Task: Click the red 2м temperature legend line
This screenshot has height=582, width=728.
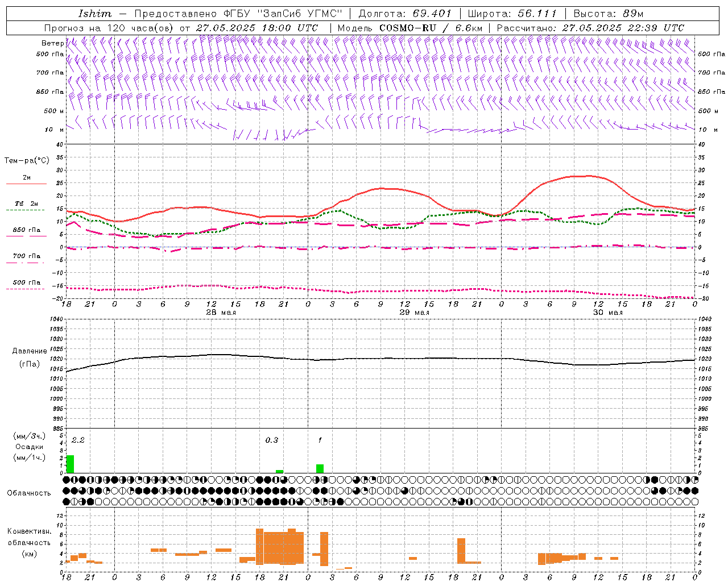Action: [x=26, y=183]
